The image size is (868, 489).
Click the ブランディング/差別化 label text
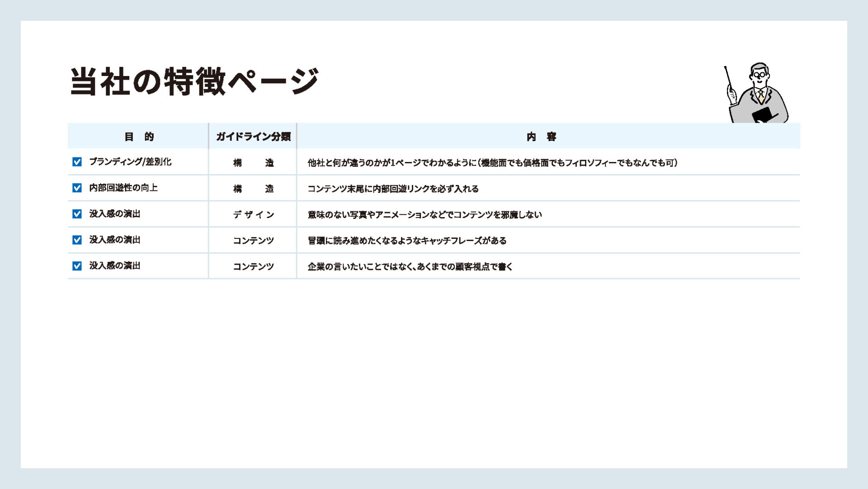[x=130, y=162]
